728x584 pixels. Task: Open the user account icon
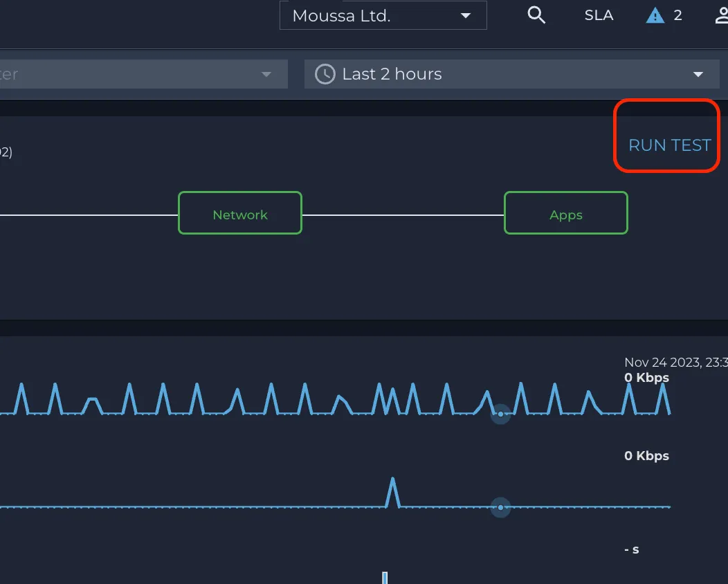coord(722,15)
